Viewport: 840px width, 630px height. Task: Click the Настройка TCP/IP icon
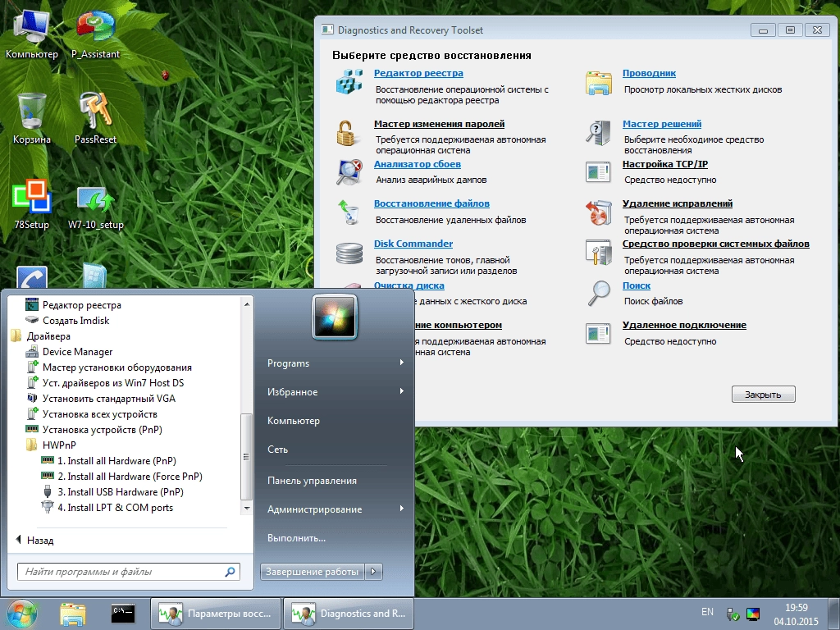coord(598,172)
